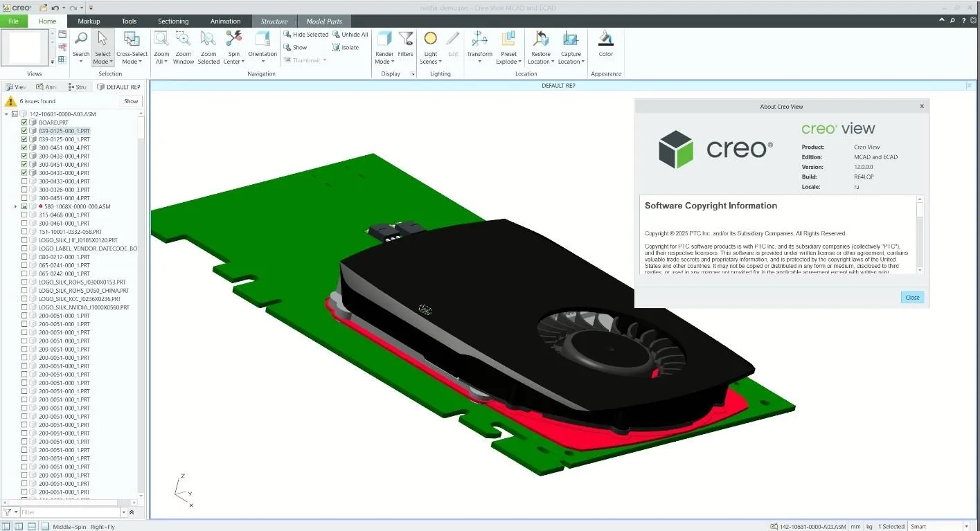Viewport: 980px width, 531px height.
Task: Open the Display group dialog launcher
Action: [413, 74]
